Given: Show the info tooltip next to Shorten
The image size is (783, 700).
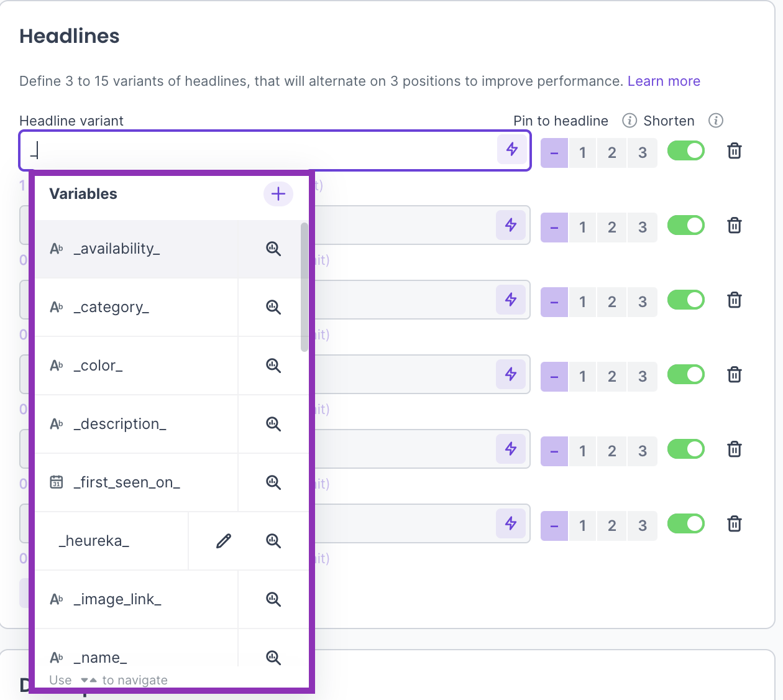Looking at the screenshot, I should (715, 121).
